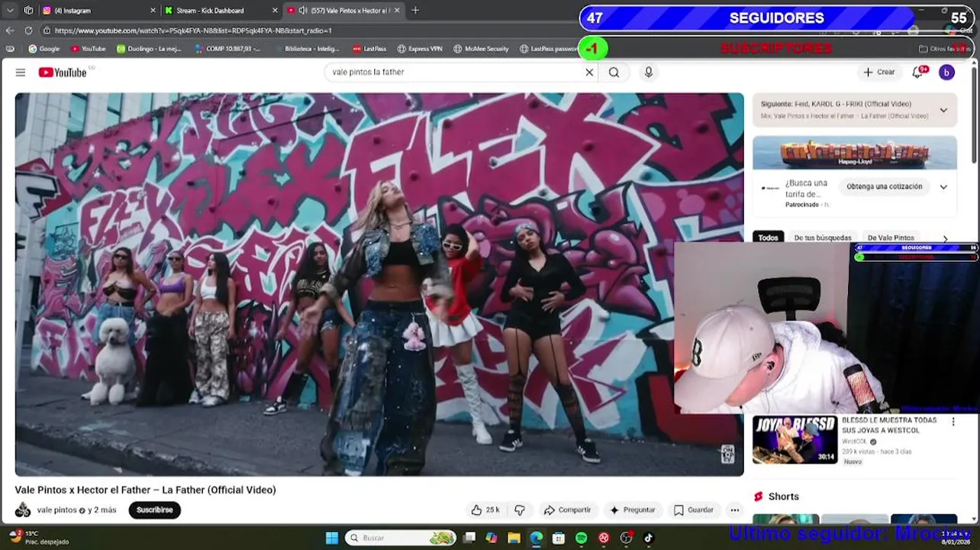
Task: Expand the Mix playlist panel chevron
Action: (943, 110)
